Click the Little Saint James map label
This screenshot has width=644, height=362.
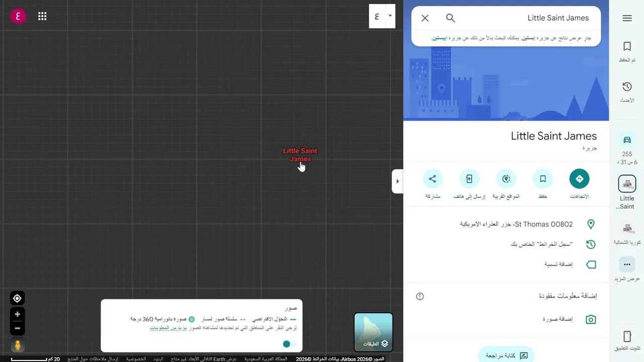[300, 155]
